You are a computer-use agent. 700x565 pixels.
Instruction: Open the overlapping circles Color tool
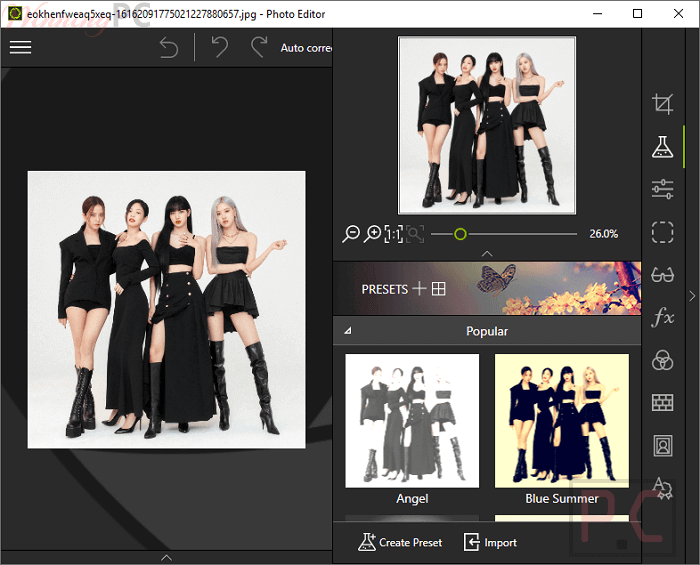tap(662, 361)
